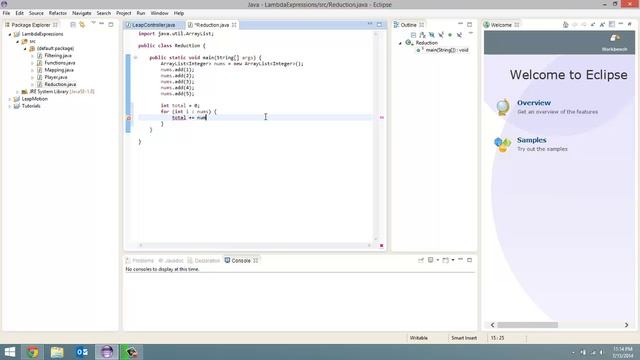Open the Display Selected Console dropdown
640x360 pixels.
click(438, 260)
